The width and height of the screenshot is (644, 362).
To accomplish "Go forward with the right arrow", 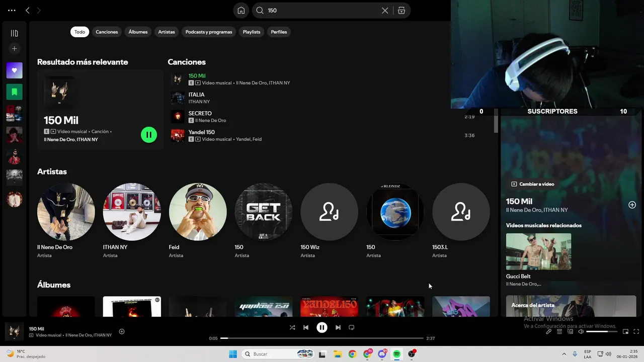I will [x=39, y=10].
